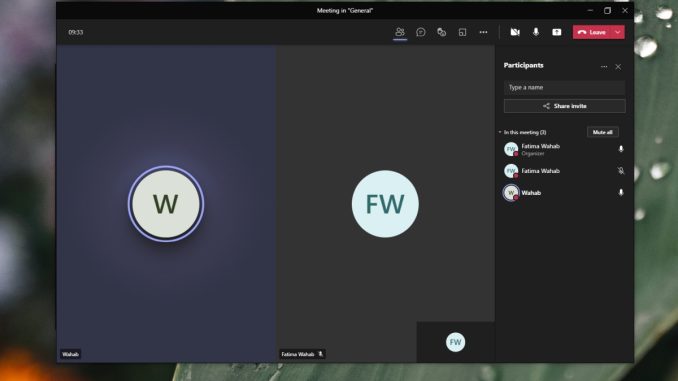This screenshot has width=678, height=381.
Task: Open Participants panel more options ellipsis
Action: click(604, 67)
